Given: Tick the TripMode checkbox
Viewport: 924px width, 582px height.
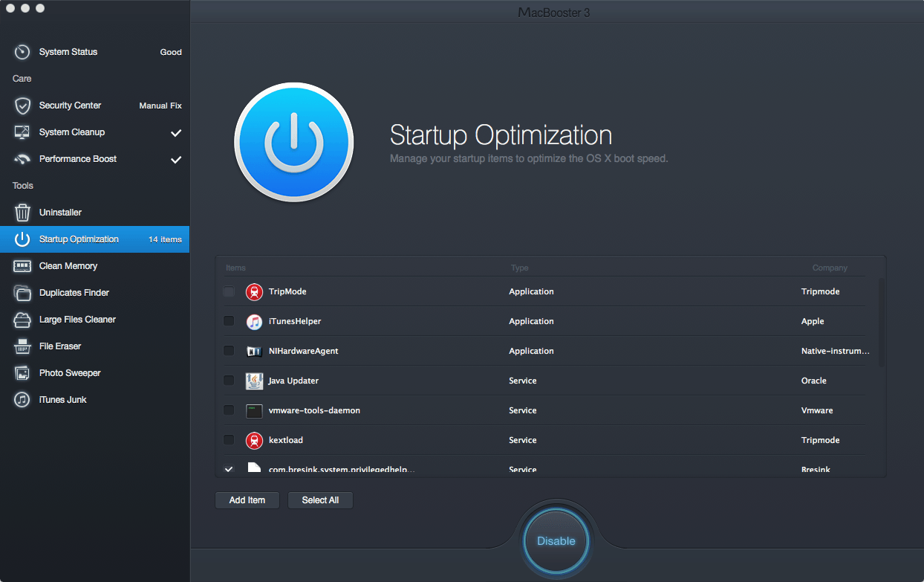Looking at the screenshot, I should pos(229,291).
